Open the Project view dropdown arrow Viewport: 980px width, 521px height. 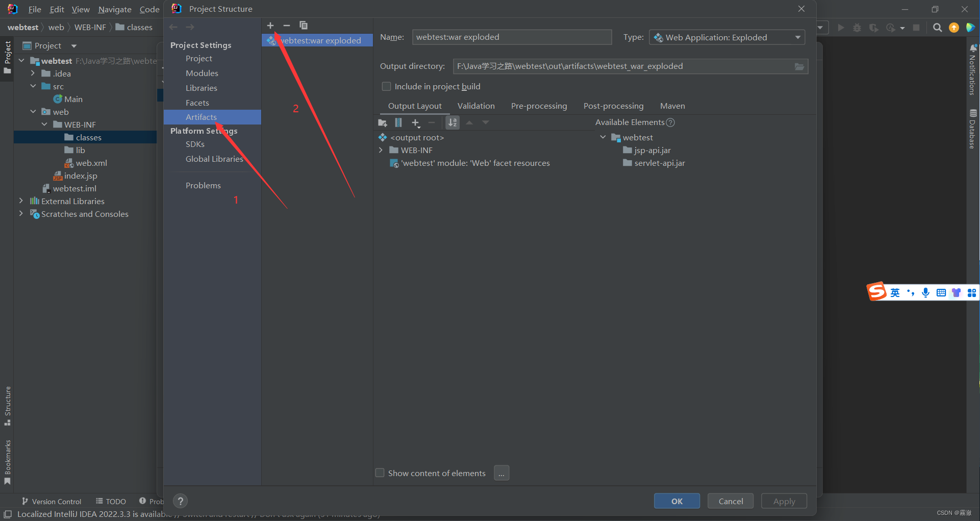(x=74, y=46)
